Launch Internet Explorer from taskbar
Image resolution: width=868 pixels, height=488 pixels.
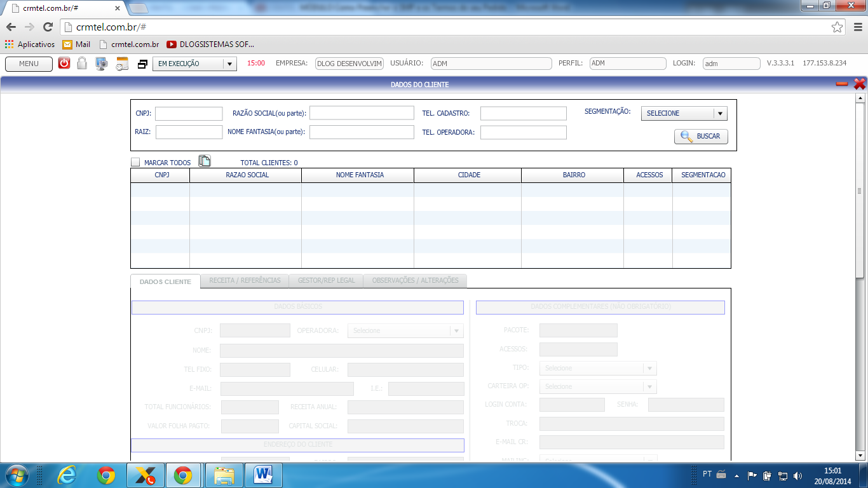point(67,475)
